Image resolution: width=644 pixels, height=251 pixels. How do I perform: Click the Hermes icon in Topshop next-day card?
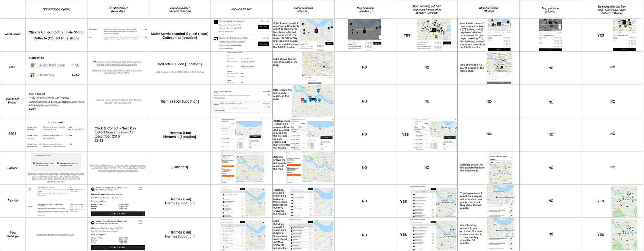93,189
